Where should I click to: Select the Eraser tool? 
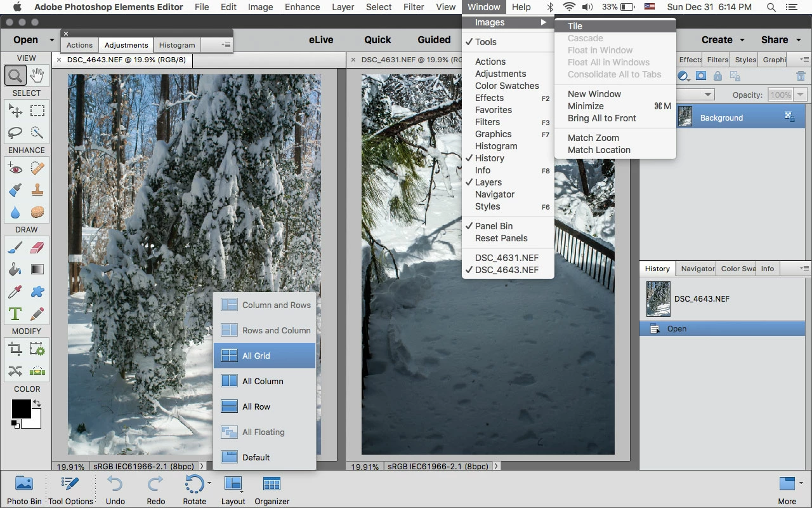37,248
